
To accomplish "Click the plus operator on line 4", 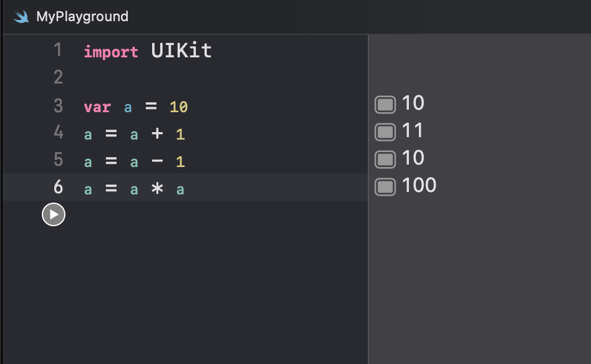I will pos(157,133).
